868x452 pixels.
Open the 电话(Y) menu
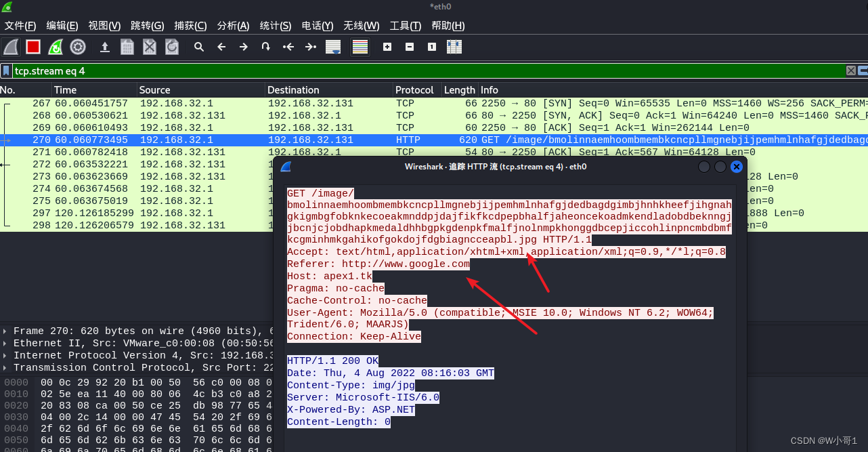[x=318, y=26]
